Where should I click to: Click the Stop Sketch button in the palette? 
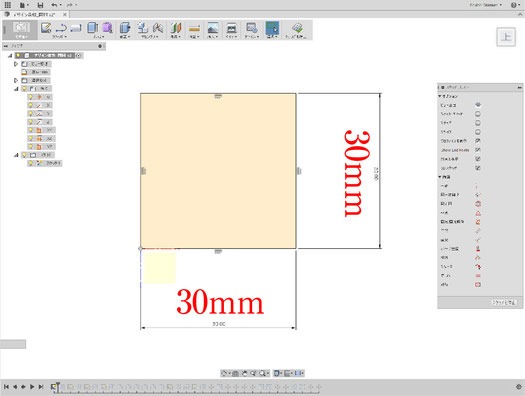(x=504, y=302)
